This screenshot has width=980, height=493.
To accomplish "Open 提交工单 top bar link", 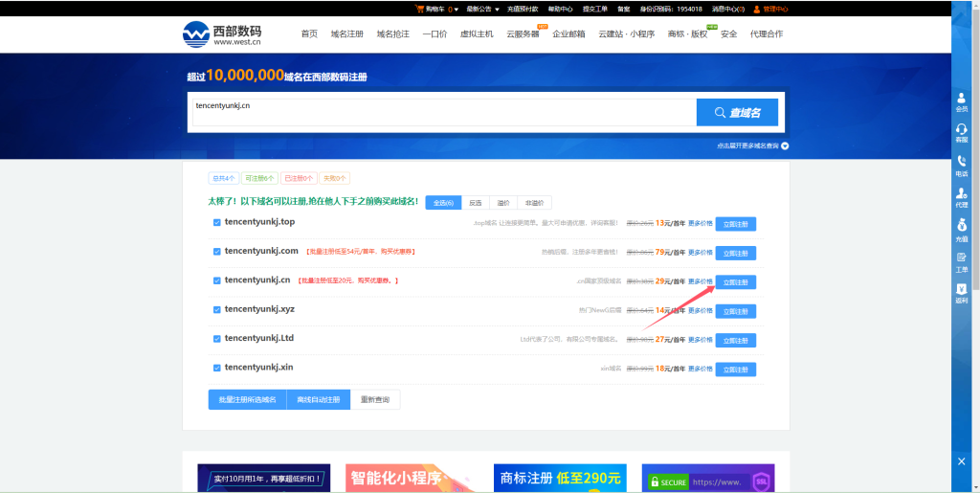I will [x=595, y=9].
